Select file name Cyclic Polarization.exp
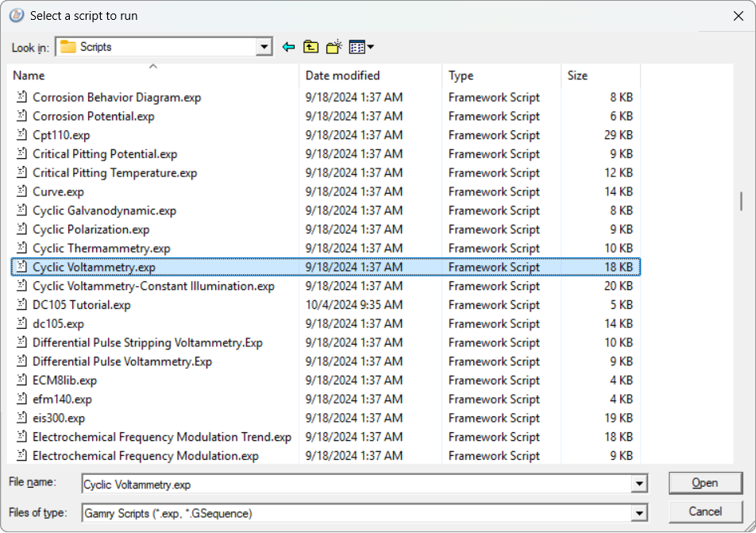This screenshot has width=756, height=533. [91, 229]
